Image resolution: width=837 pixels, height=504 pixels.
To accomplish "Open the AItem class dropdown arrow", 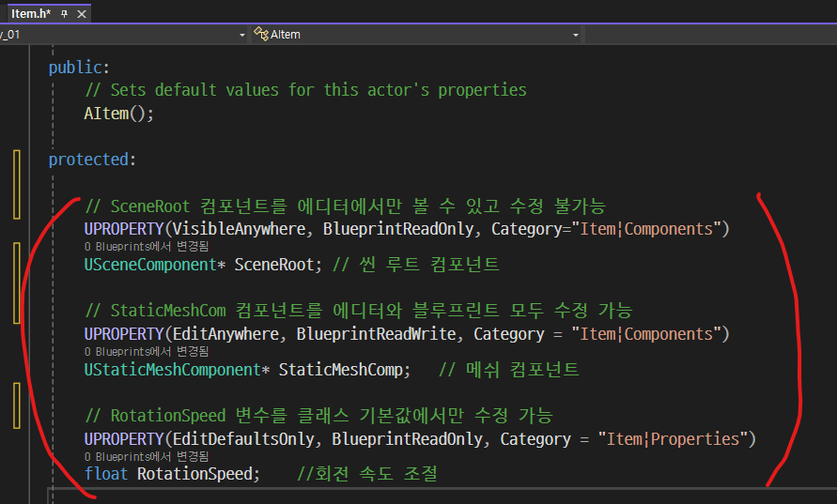I will tap(576, 35).
